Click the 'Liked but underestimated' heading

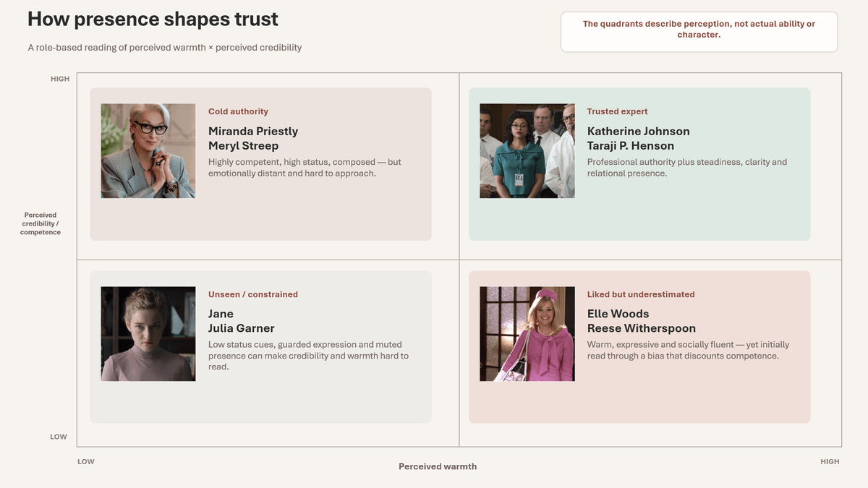point(641,294)
